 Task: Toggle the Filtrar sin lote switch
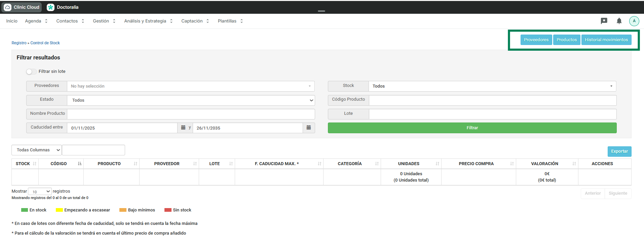point(31,71)
